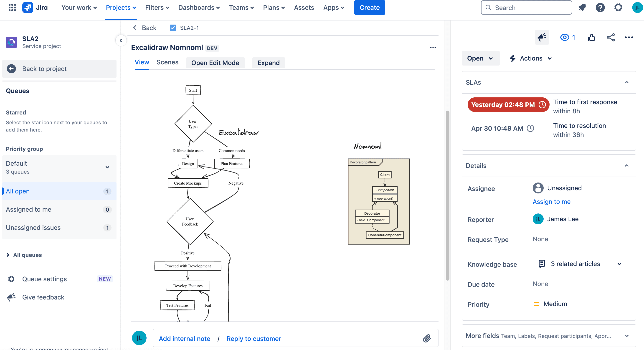This screenshot has width=644, height=350.
Task: Open the app switcher grid icon
Action: click(x=12, y=8)
